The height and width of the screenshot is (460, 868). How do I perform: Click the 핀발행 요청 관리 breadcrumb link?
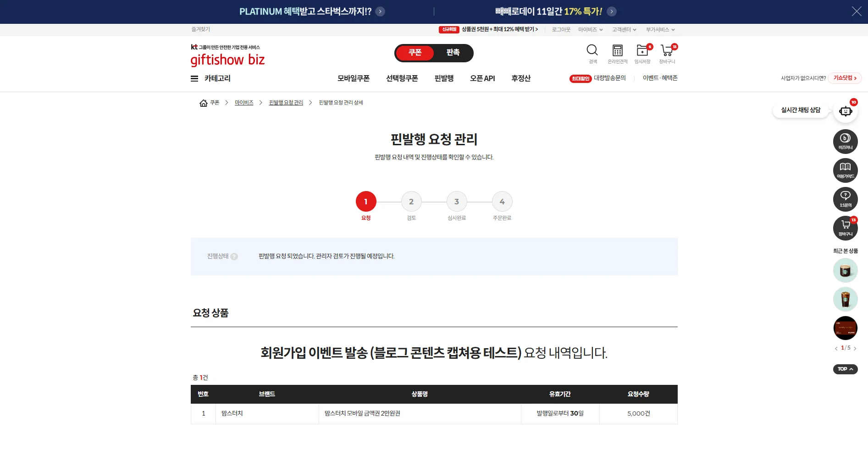pyautogui.click(x=286, y=103)
